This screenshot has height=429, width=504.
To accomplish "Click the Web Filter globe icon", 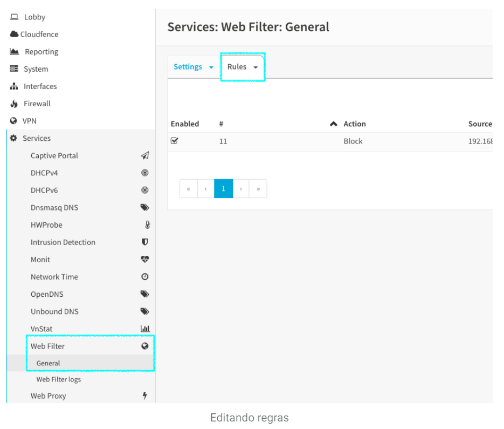I will click(145, 346).
